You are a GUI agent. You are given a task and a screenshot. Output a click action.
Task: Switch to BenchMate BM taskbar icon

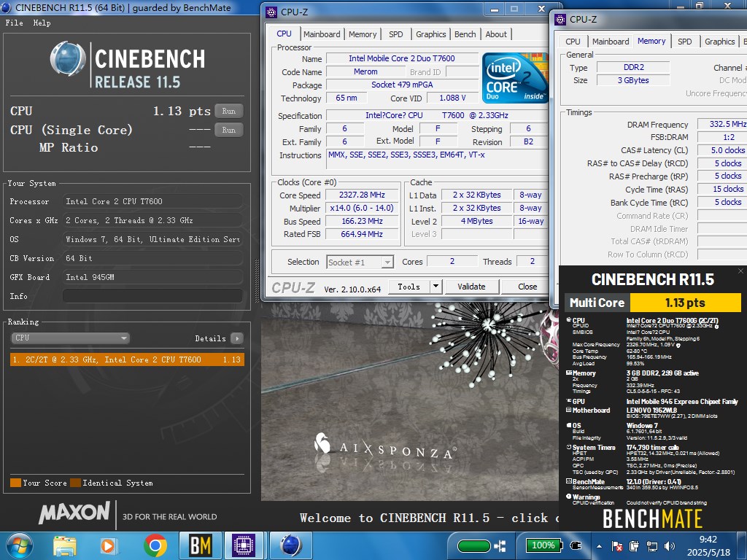tap(200, 545)
